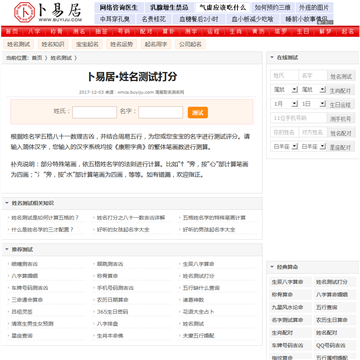Click the sidebar 生日运程 button
Viewport: 360px width, 360px height.
coord(341,105)
